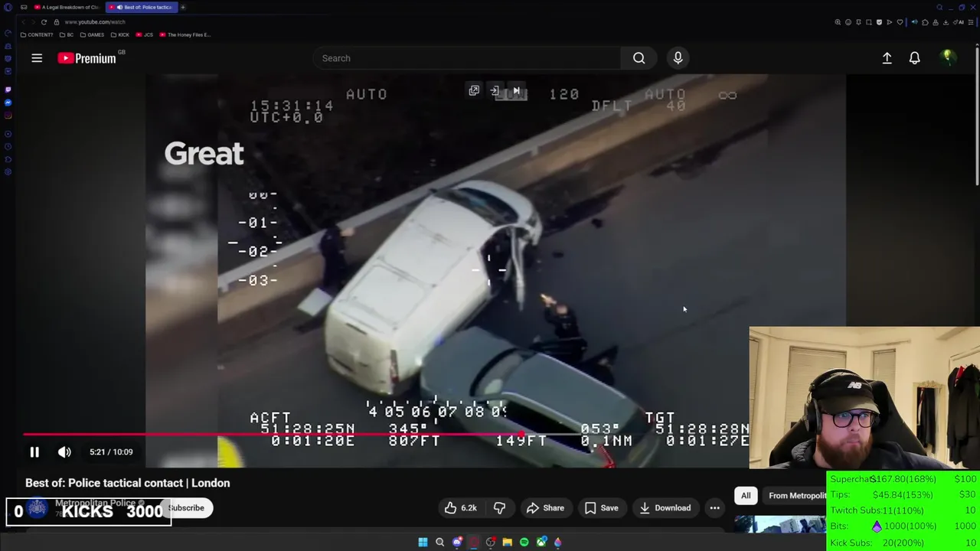Click the zoom-in magnifier toolbar icon

(838, 22)
